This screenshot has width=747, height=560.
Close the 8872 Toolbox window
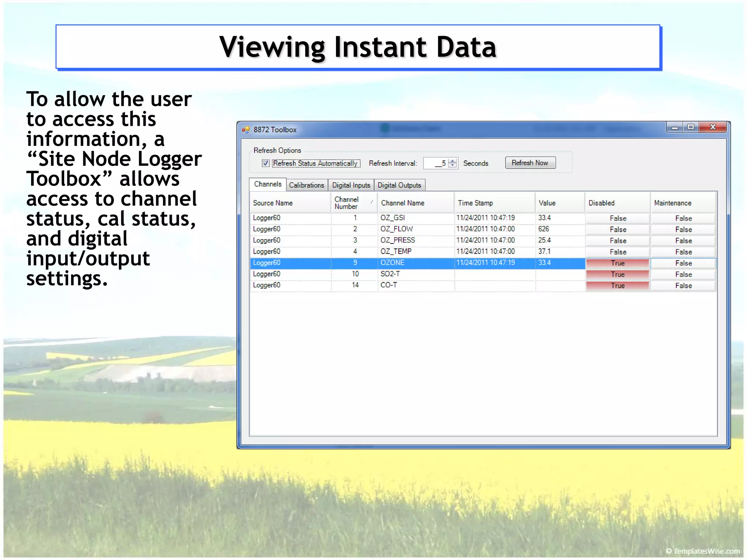(x=713, y=127)
